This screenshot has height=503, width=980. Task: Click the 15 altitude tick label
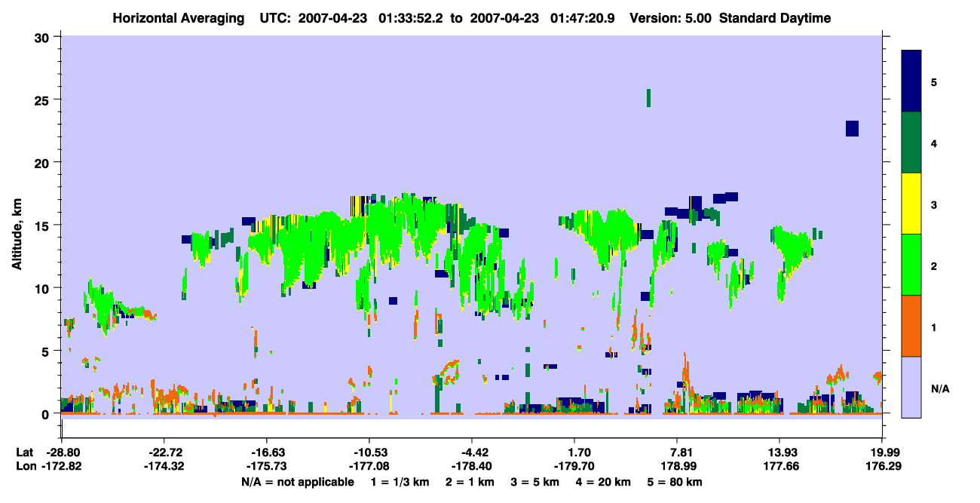[44, 225]
